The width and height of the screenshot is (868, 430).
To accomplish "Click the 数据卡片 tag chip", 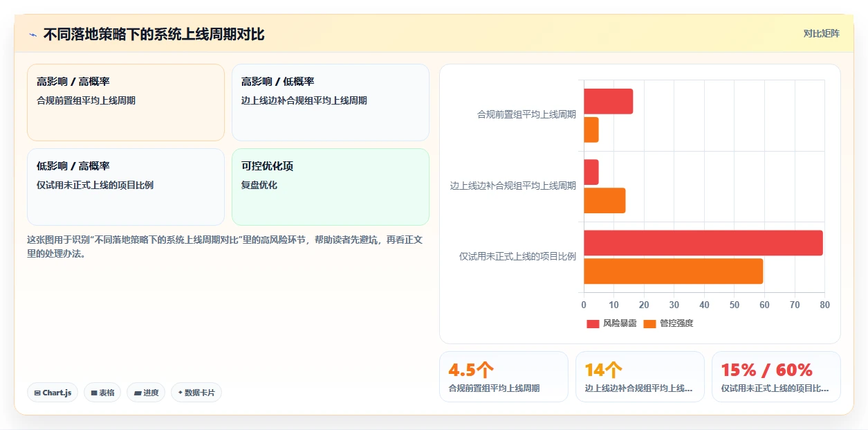I will 196,393.
